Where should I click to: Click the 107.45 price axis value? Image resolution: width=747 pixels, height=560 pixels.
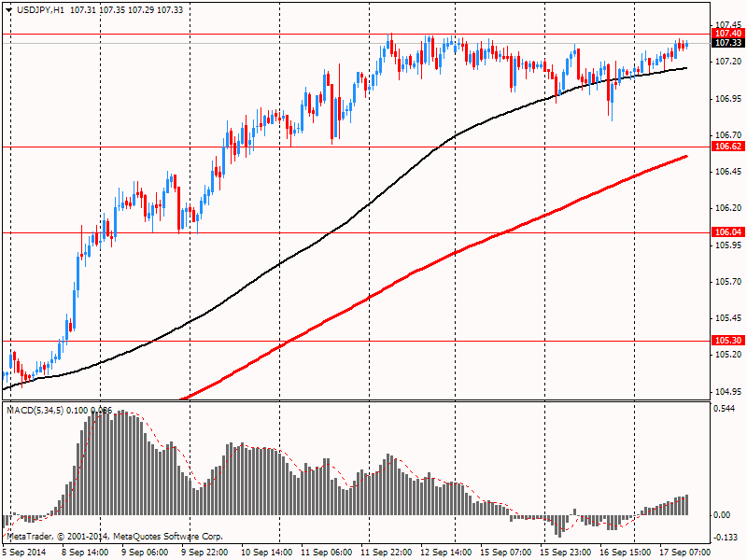(728, 25)
